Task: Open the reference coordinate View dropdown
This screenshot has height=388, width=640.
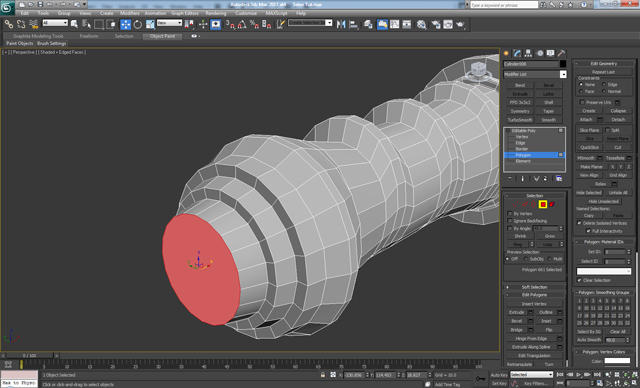Action: pyautogui.click(x=169, y=23)
